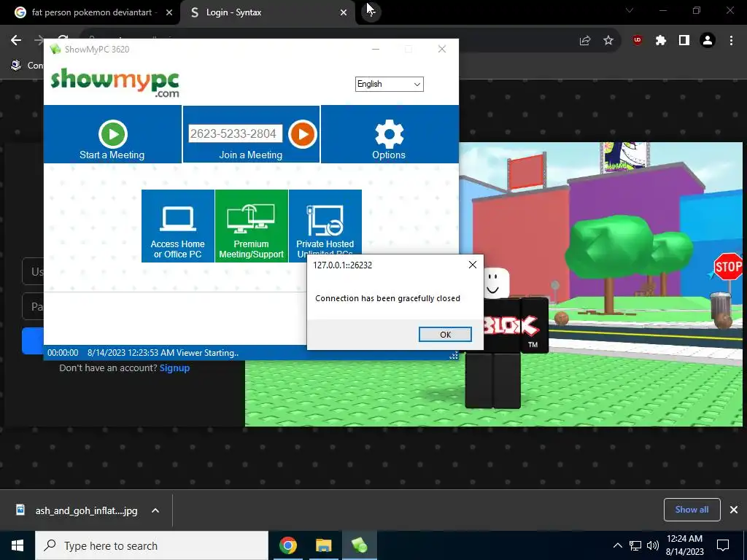Viewport: 747px width, 560px height.
Task: Open the taskbar clock showing 12:24 AM
Action: click(684, 545)
